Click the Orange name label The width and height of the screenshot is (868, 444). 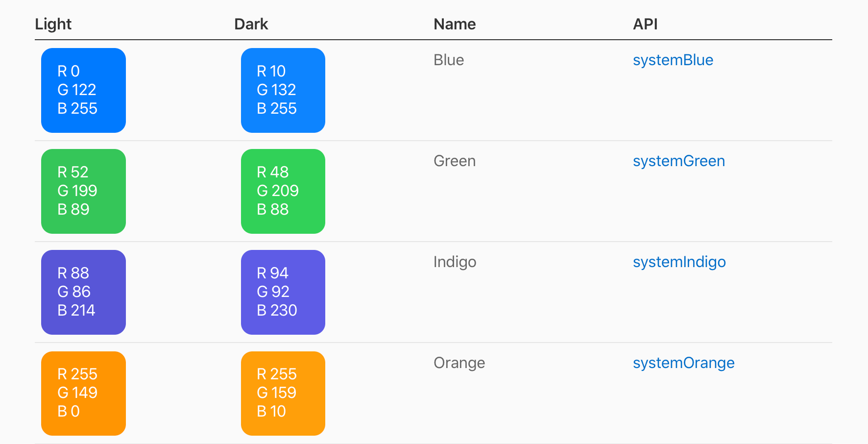[x=459, y=363]
